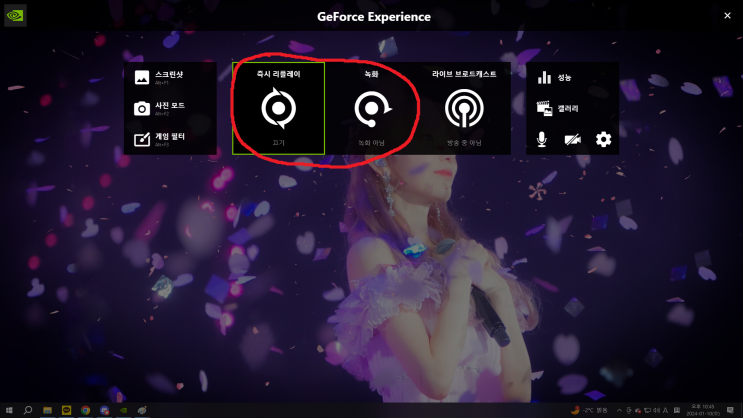Open Chrome from the taskbar
This screenshot has width=743, height=418.
[85, 410]
